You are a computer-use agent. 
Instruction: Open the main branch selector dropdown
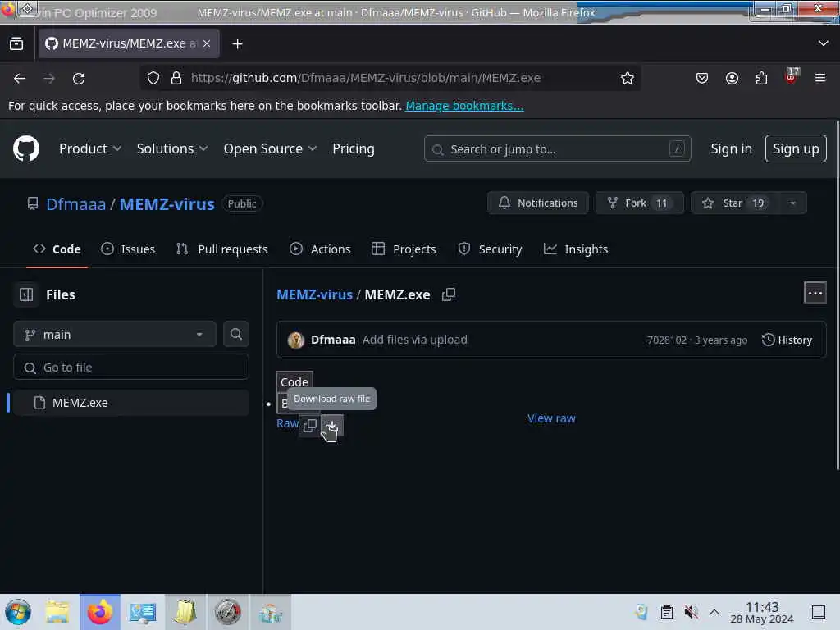pos(115,335)
